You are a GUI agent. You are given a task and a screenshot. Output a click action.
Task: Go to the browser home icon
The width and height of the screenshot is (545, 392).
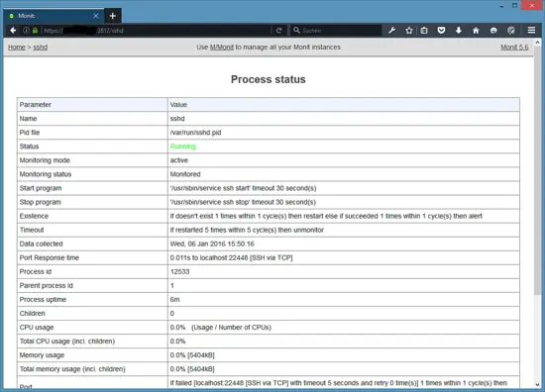tap(476, 31)
